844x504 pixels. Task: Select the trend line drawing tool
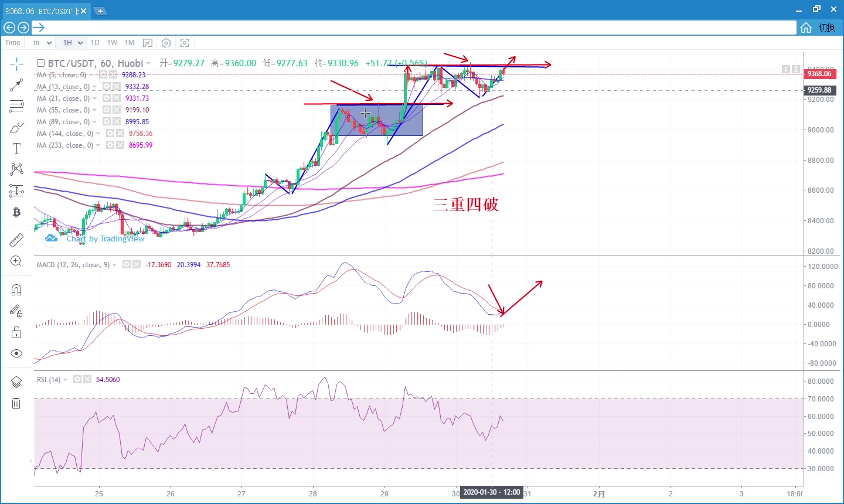[16, 85]
